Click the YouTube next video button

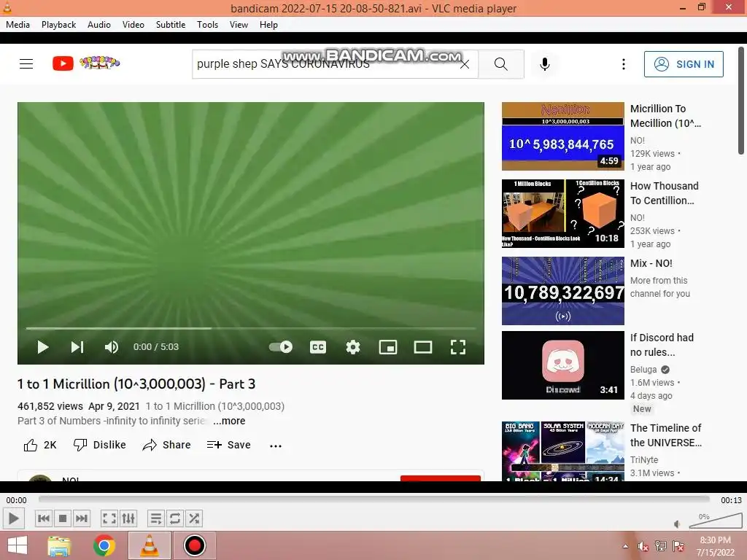click(77, 347)
